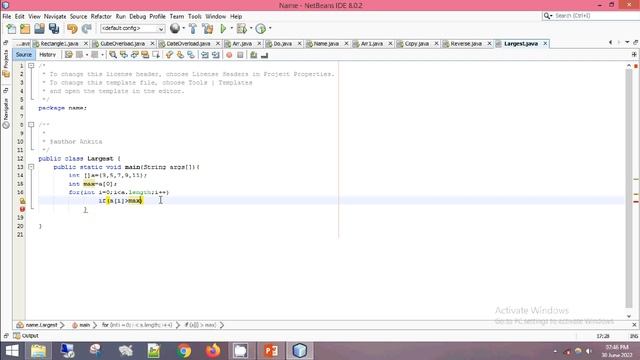Collapse the Javadoc comment fold at line 8
The image size is (640, 360).
(x=31, y=124)
